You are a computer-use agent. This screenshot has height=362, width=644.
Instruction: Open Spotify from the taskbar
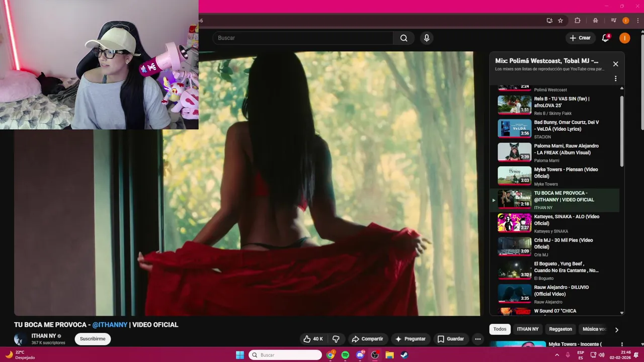(345, 355)
